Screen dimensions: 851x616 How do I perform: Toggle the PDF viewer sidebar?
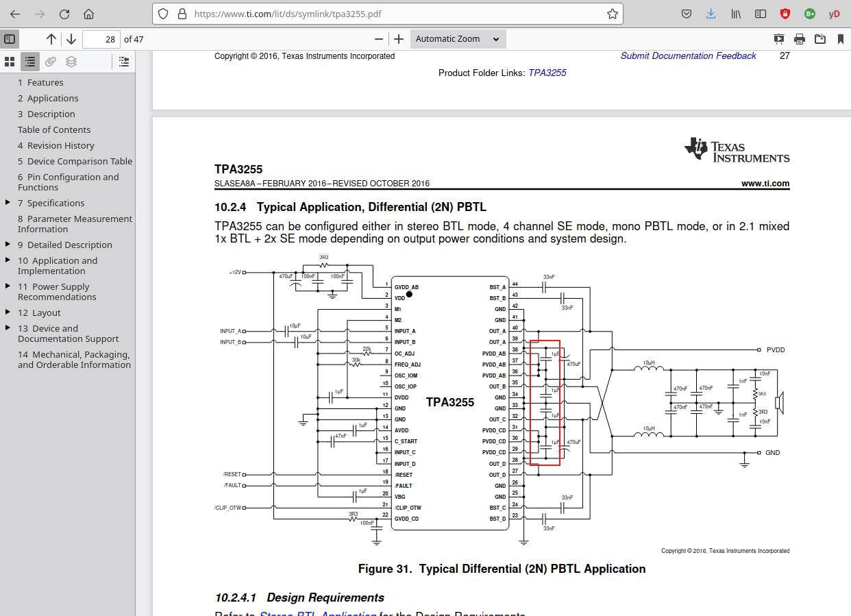coord(10,39)
